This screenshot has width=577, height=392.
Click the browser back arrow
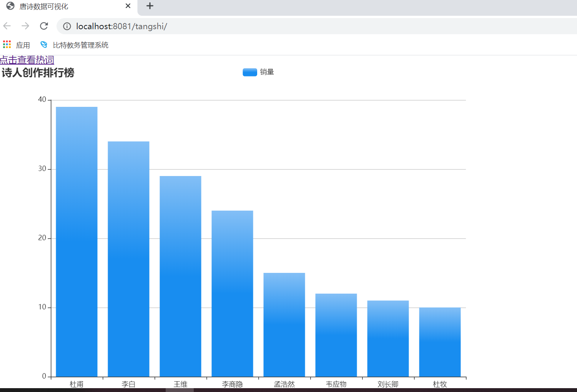tap(7, 26)
